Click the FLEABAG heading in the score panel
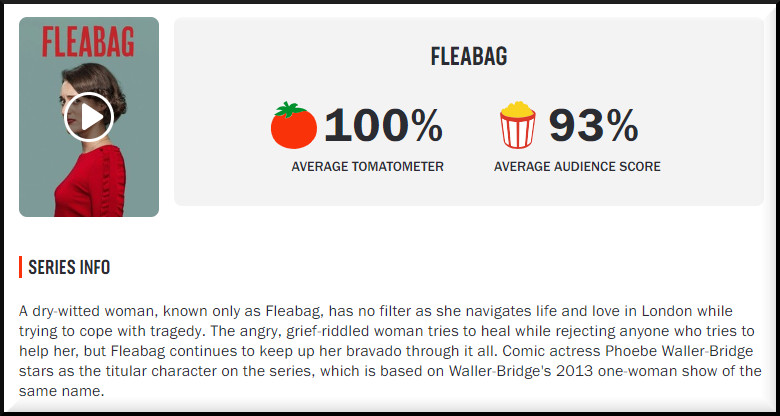The height and width of the screenshot is (416, 780). point(469,57)
